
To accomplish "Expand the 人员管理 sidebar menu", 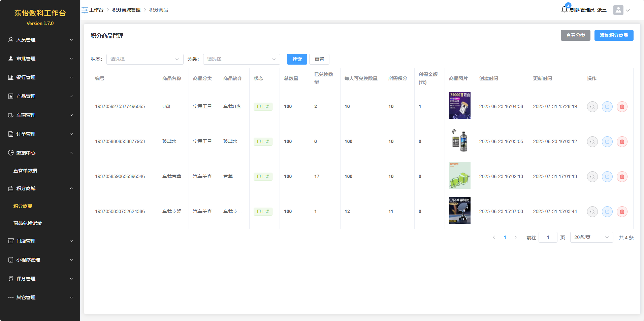I will click(40, 40).
